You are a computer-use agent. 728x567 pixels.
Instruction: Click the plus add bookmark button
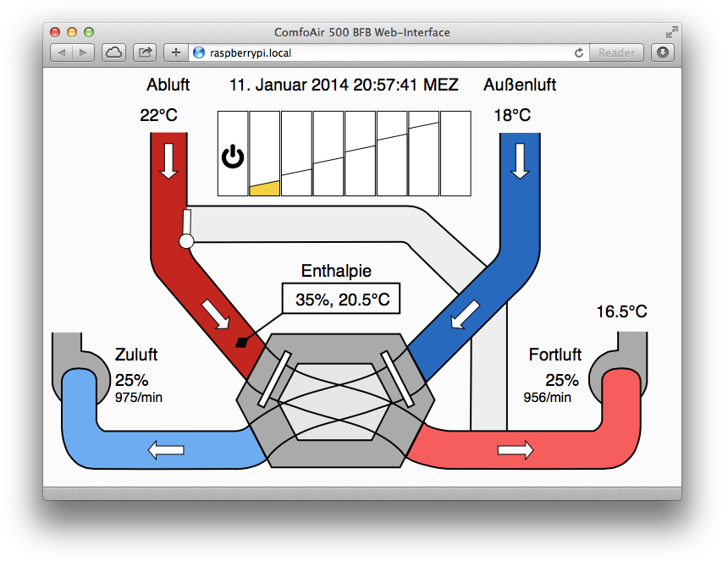pyautogui.click(x=176, y=53)
